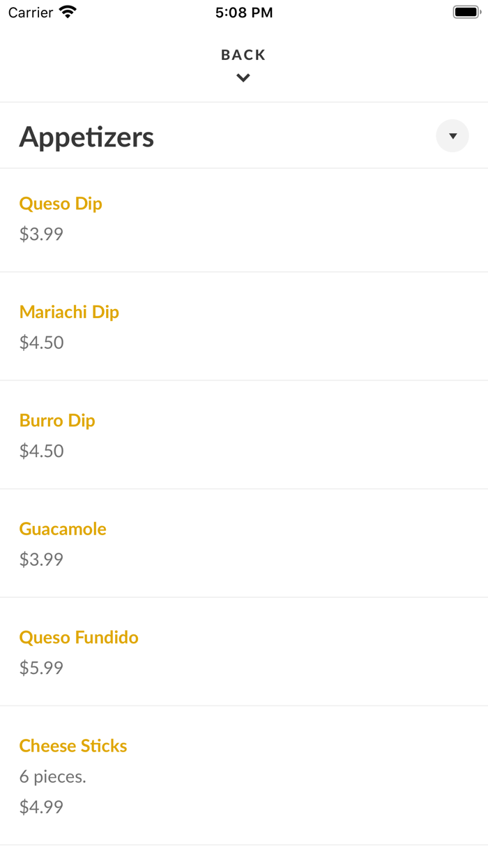The image size is (488, 868).
Task: Tap the 6 pieces description for Cheese Sticks
Action: click(x=52, y=776)
